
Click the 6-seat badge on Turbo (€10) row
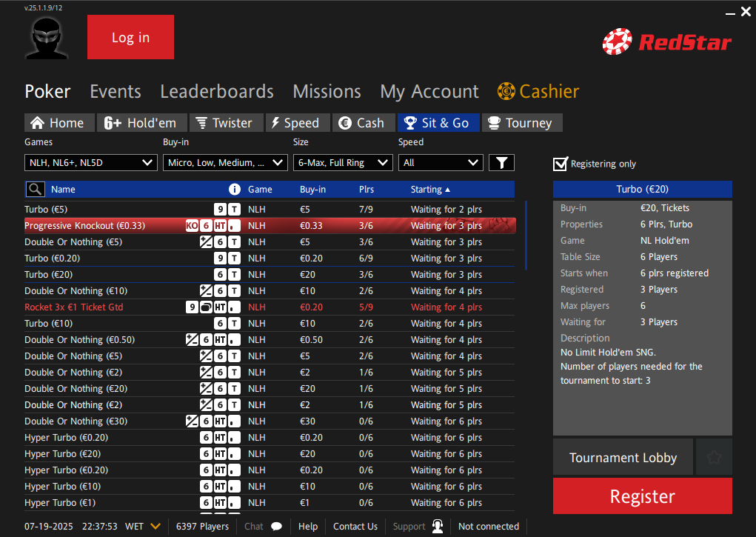tap(221, 323)
